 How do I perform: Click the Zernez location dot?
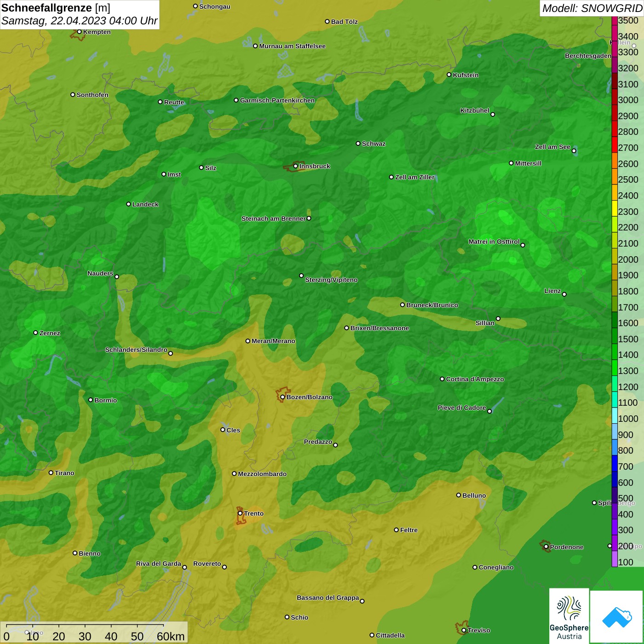(x=35, y=333)
